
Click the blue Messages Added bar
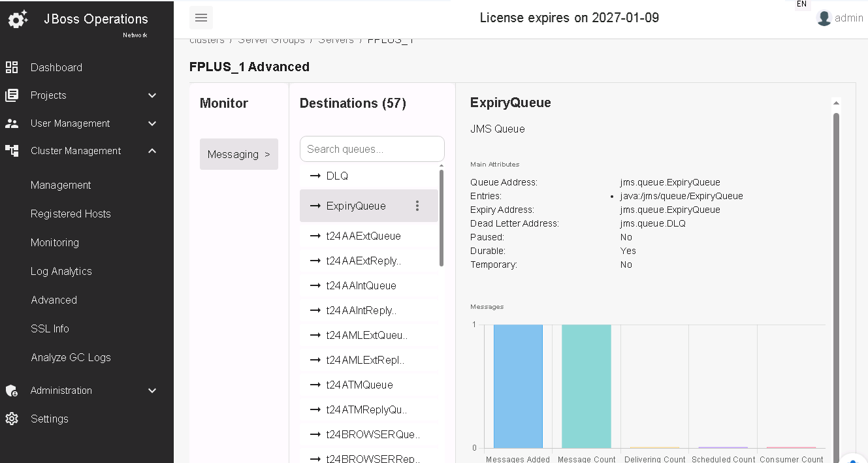(518, 386)
